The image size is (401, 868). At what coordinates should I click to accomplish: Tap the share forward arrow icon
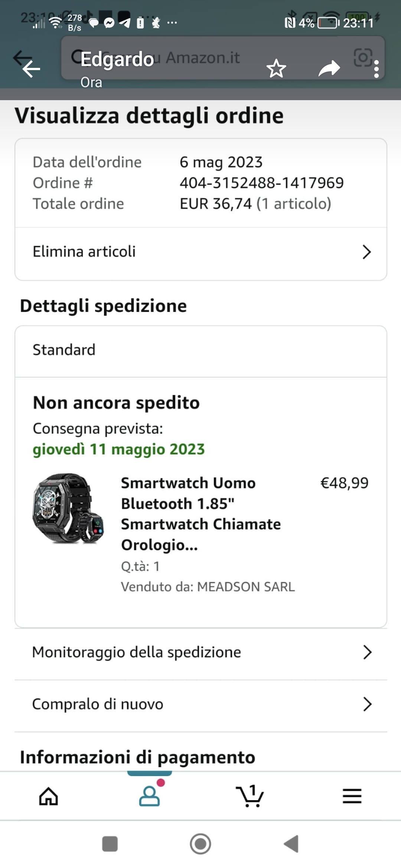click(329, 69)
